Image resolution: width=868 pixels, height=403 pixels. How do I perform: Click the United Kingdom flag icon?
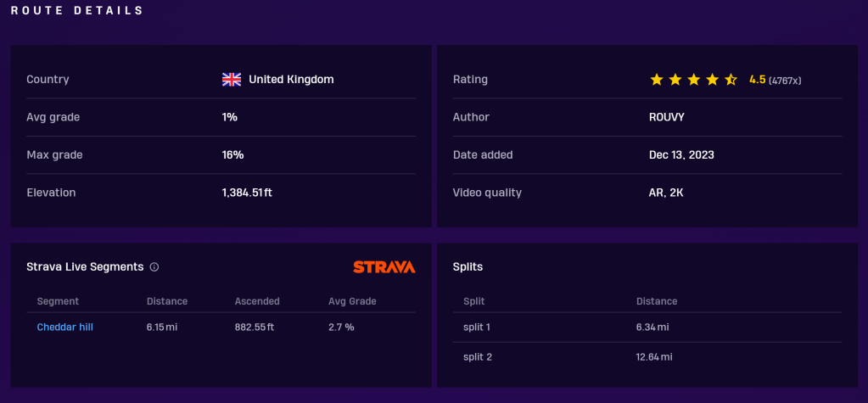[x=232, y=79]
